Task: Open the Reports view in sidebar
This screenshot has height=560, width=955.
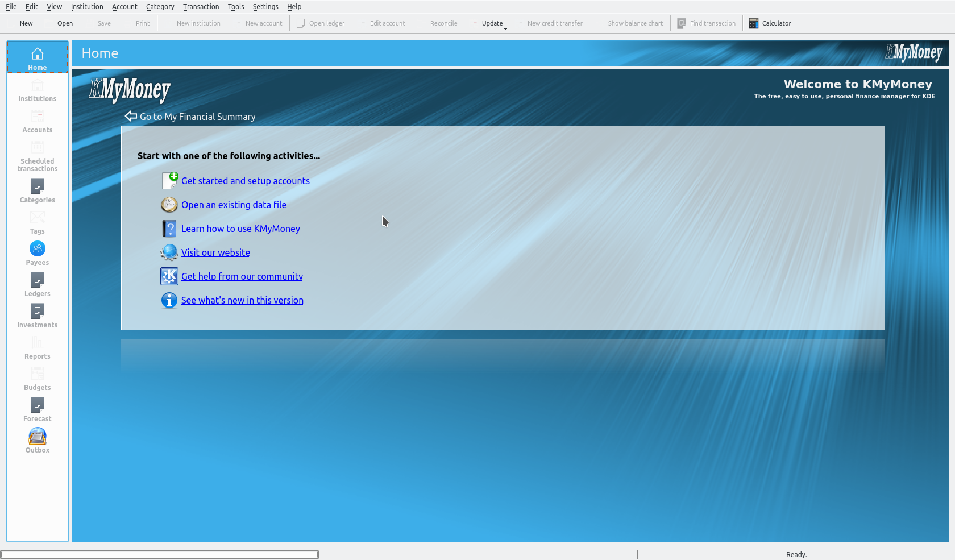Action: [x=38, y=347]
